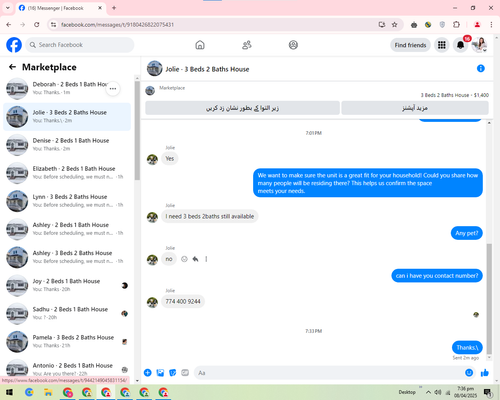
Task: Open Lynn - 3 Beds 2 Baths House chat
Action: 67,201
